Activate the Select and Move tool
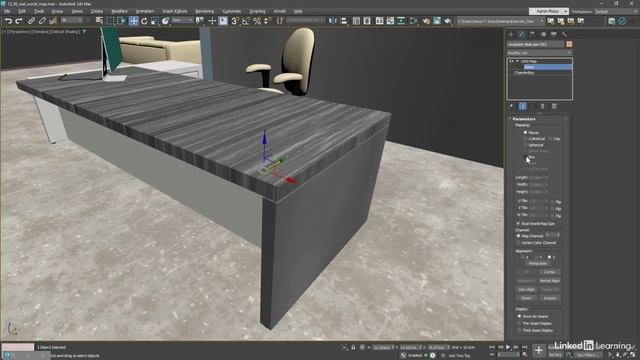Screen dimensions: 640x360 tap(133, 21)
